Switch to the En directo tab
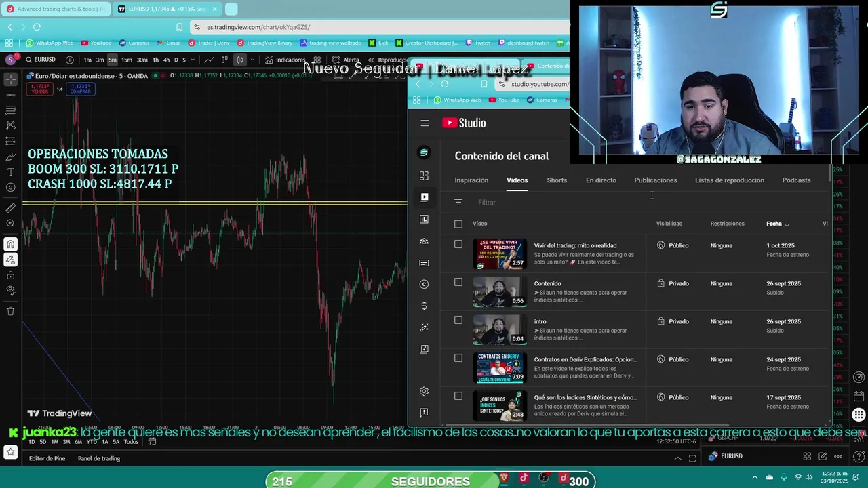The width and height of the screenshot is (868, 488). click(x=601, y=180)
